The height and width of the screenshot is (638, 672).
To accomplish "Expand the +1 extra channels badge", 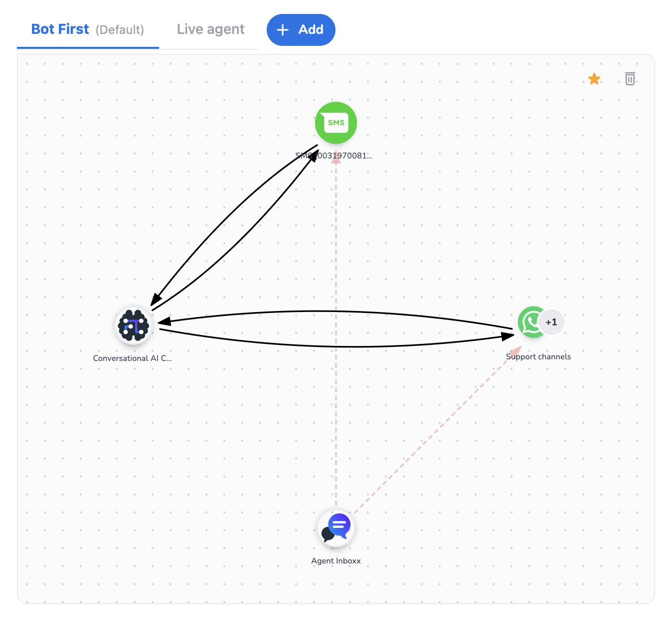I will coord(551,322).
